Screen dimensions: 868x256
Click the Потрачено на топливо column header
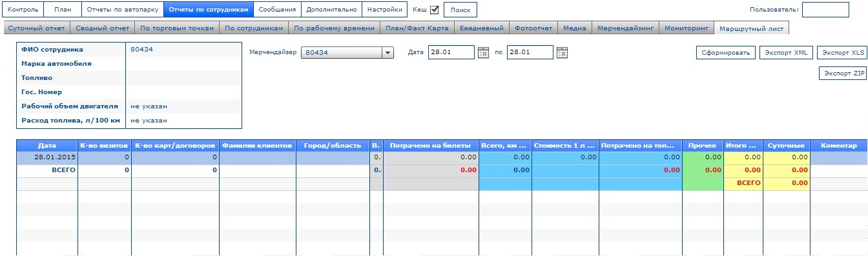(641, 146)
